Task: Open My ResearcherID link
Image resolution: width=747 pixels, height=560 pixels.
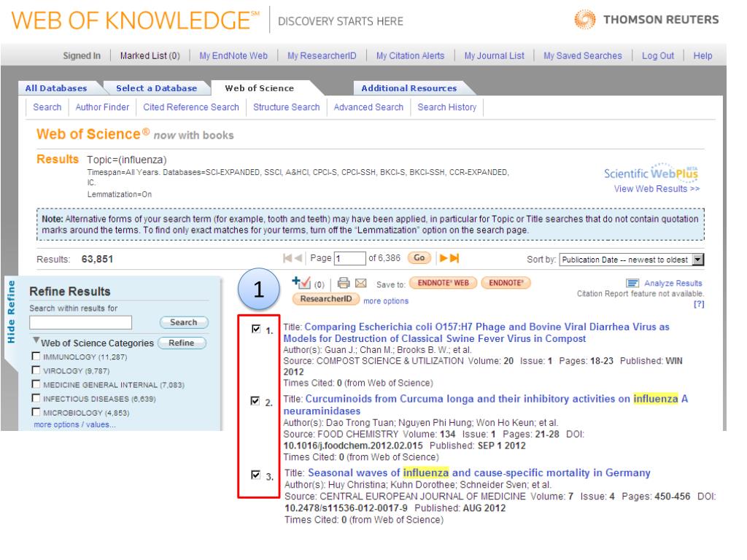Action: click(x=322, y=55)
